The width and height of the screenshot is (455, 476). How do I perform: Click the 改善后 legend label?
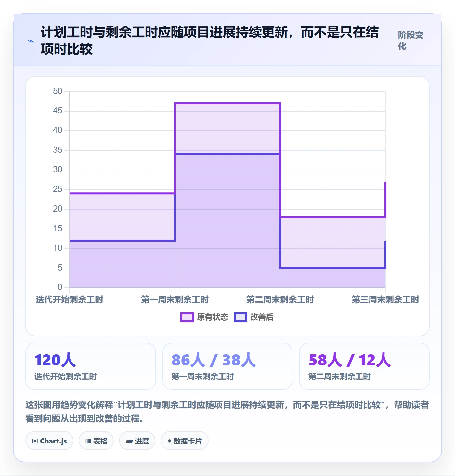[x=262, y=317]
